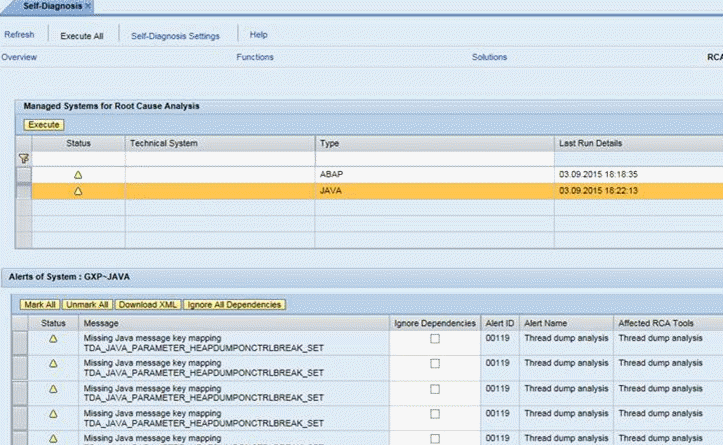Click the warning status icon of the ABAP row
723x445 pixels.
point(78,175)
